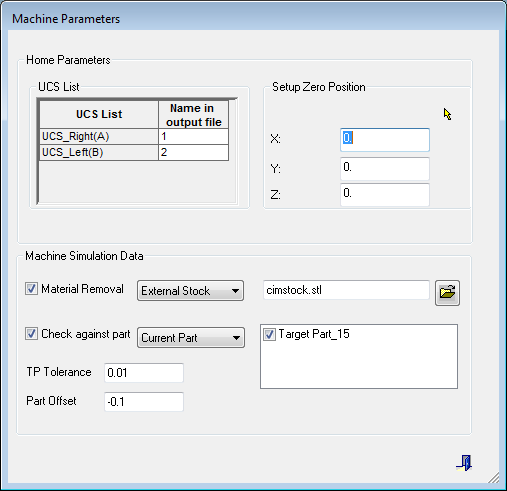Click the Z zero position field
507x491 pixels.
click(x=385, y=194)
